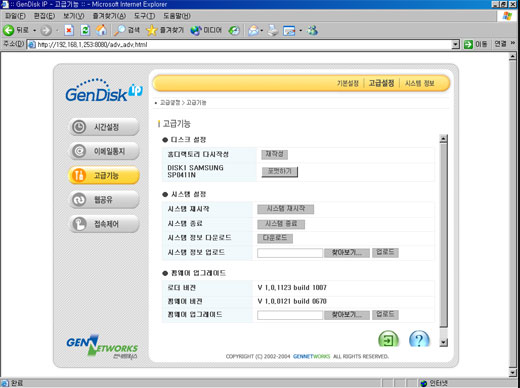Open the 즐겨찾기(A) Favorites menu

[109, 16]
